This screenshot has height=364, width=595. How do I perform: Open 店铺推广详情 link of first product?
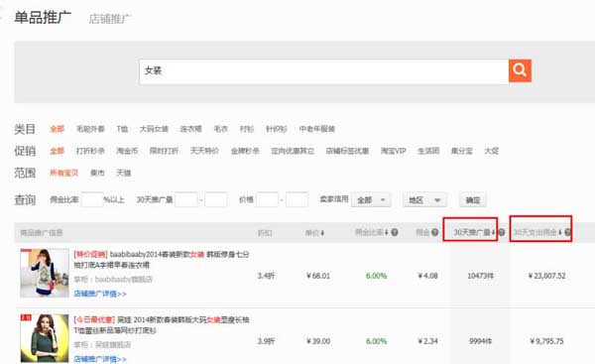[x=100, y=294]
